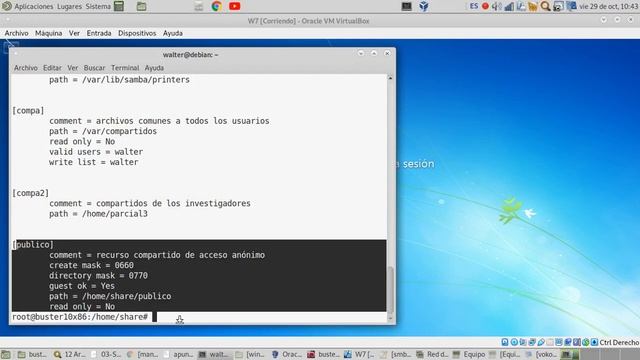Image resolution: width=640 pixels, height=360 pixels.
Task: Click 'comment = compartidos de los investigadores' line
Action: click(x=150, y=203)
